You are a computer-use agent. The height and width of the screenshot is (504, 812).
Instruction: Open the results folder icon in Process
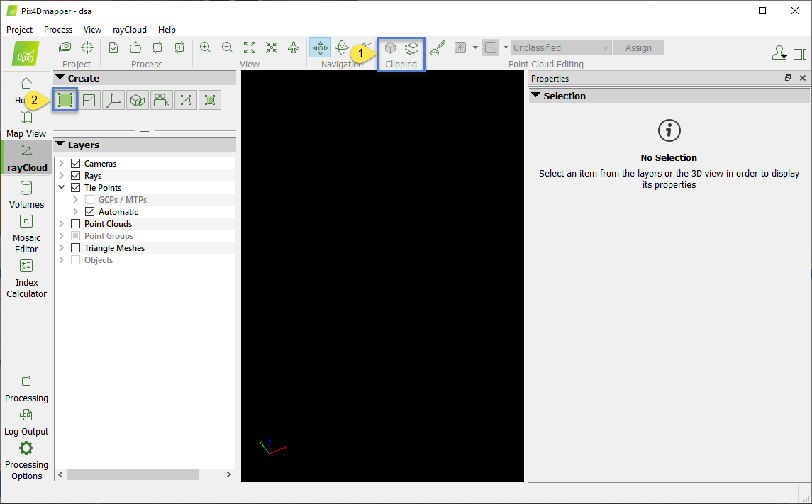[x=135, y=47]
